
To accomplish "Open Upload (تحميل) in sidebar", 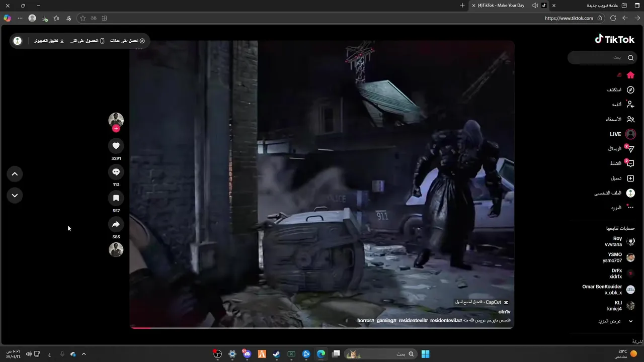I will click(622, 178).
